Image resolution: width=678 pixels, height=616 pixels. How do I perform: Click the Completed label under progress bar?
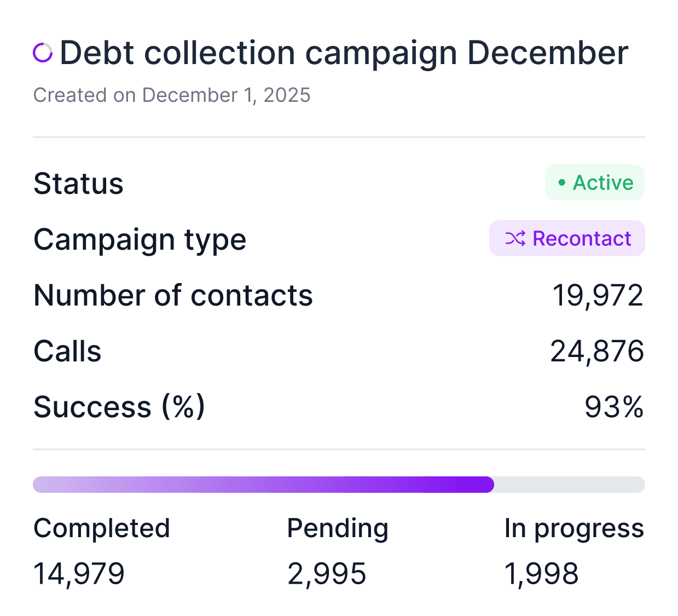coord(102,528)
